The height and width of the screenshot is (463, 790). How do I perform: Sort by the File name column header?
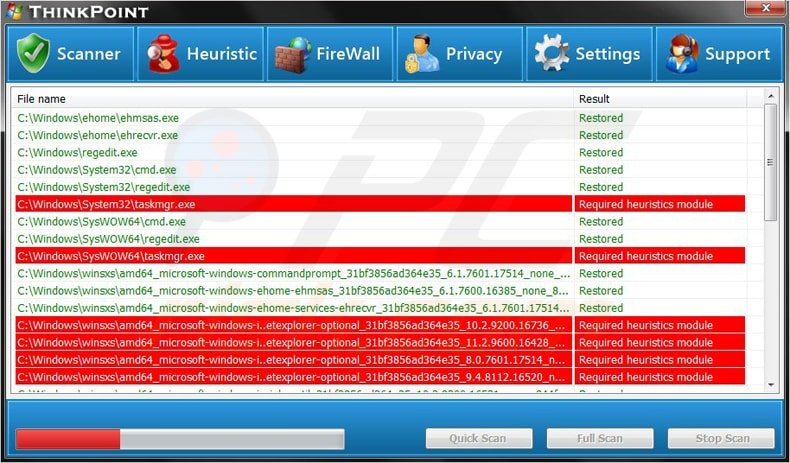[x=292, y=99]
